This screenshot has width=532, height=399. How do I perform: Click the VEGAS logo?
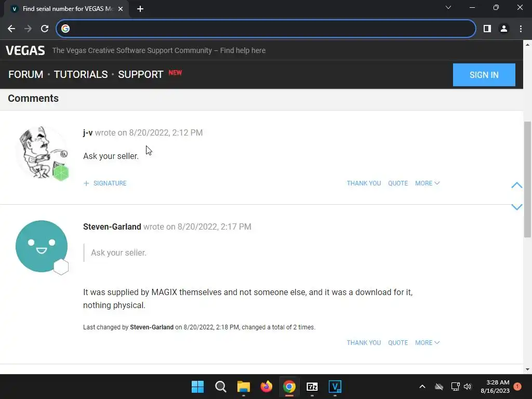click(25, 50)
